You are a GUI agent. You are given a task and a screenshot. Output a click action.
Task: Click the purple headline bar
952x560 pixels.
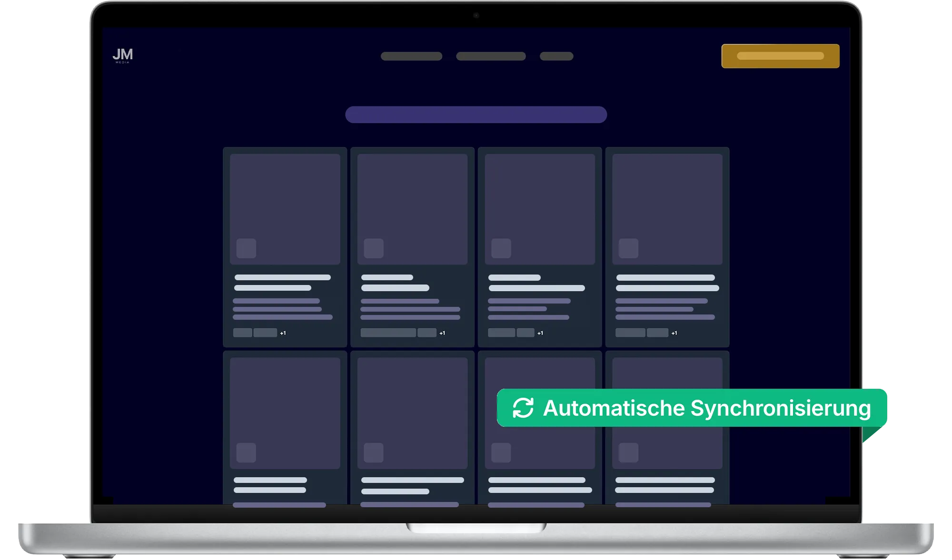pos(476,115)
